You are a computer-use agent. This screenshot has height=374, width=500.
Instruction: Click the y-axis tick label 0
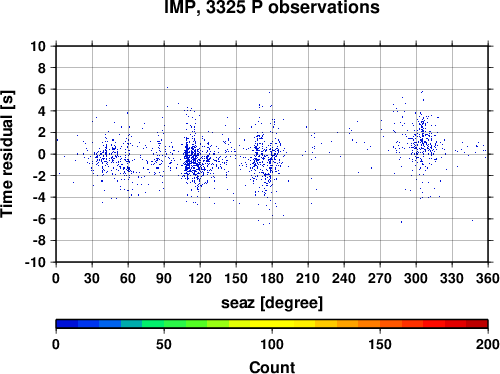pyautogui.click(x=42, y=154)
